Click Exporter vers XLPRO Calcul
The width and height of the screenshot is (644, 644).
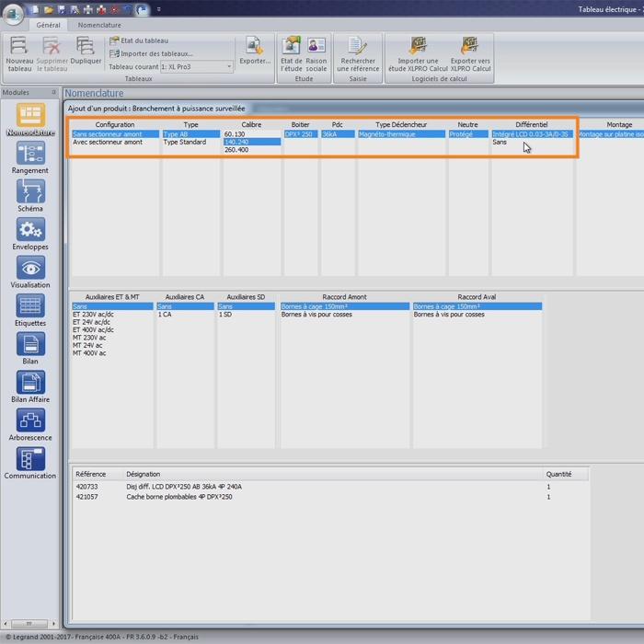click(470, 54)
